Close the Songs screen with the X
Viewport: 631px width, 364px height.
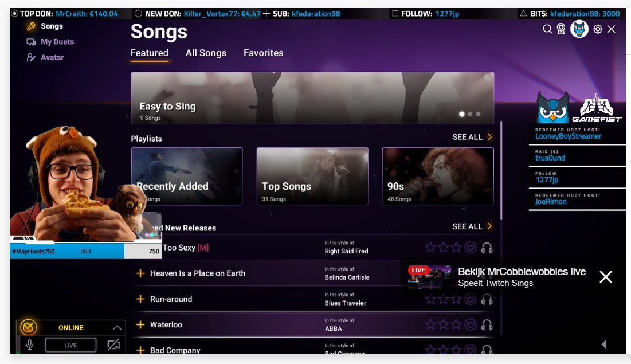[x=612, y=29]
